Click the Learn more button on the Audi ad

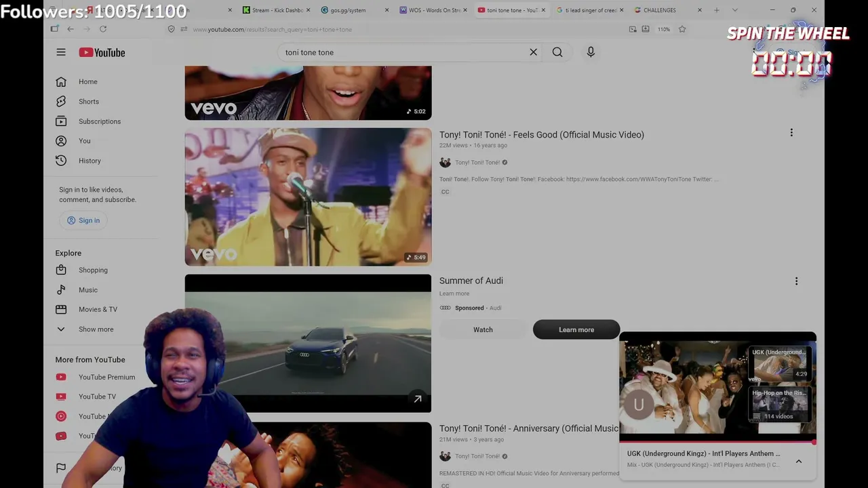click(x=576, y=329)
